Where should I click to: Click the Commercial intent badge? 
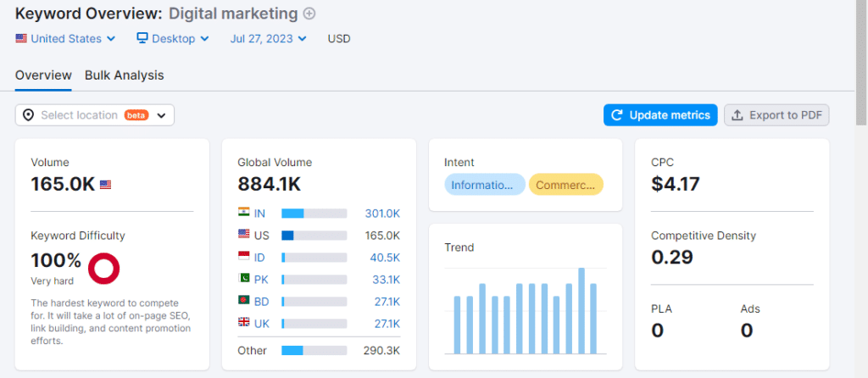click(x=565, y=185)
